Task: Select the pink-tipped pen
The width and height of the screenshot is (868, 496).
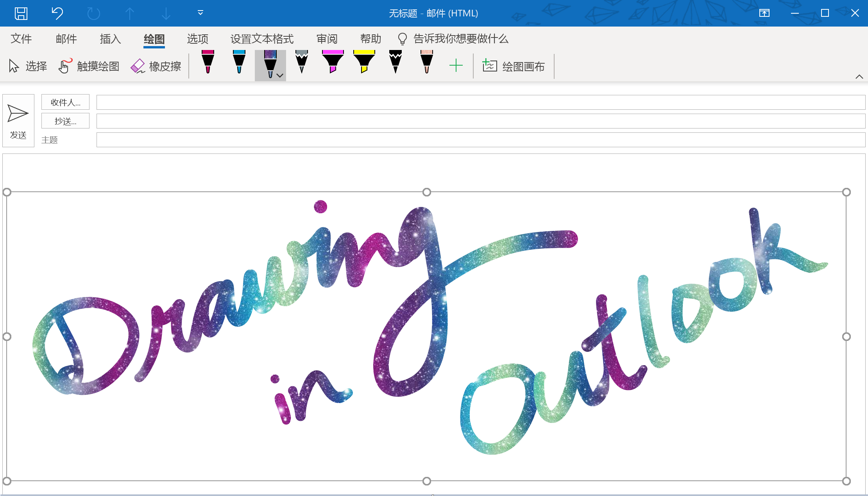Action: click(x=427, y=62)
